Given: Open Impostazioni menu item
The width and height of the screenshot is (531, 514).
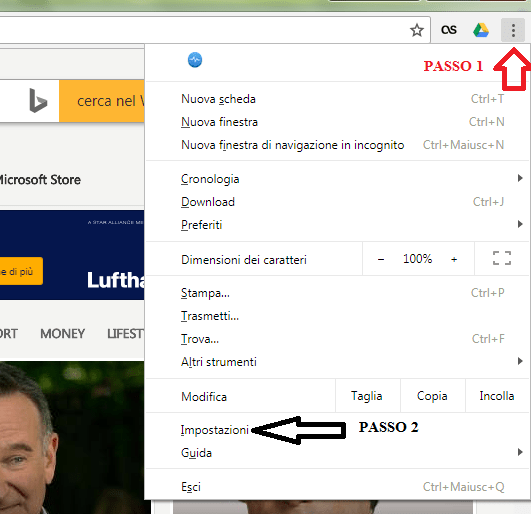Looking at the screenshot, I should pyautogui.click(x=337, y=430).
